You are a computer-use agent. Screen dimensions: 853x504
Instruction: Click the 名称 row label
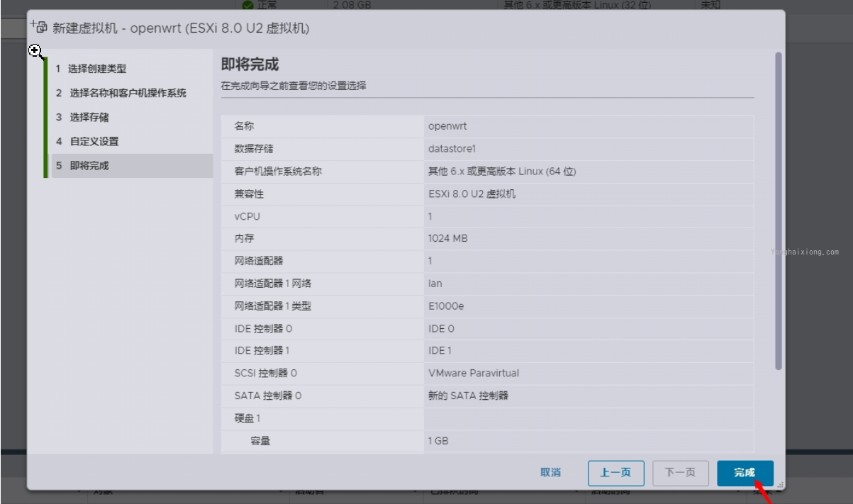[244, 126]
